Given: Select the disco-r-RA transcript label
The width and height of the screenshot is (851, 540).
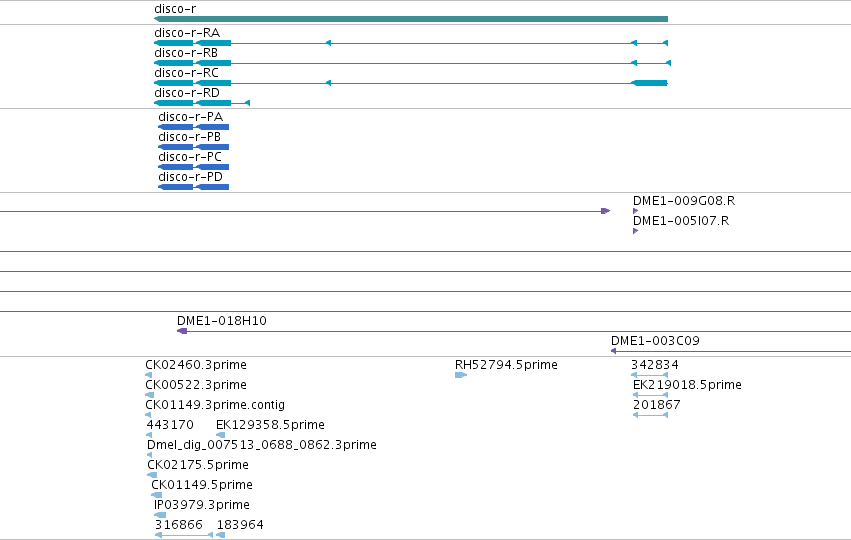Looking at the screenshot, I should pos(187,33).
